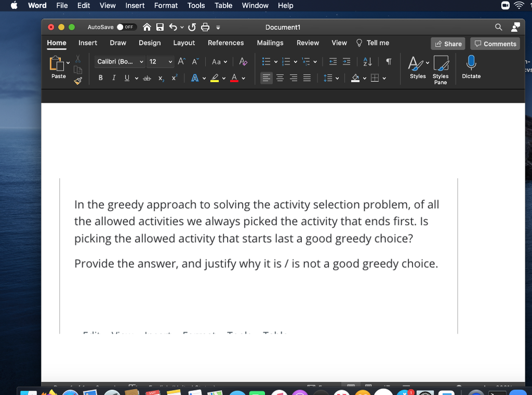This screenshot has height=395, width=532.
Task: Toggle italic formatting
Action: (x=114, y=77)
